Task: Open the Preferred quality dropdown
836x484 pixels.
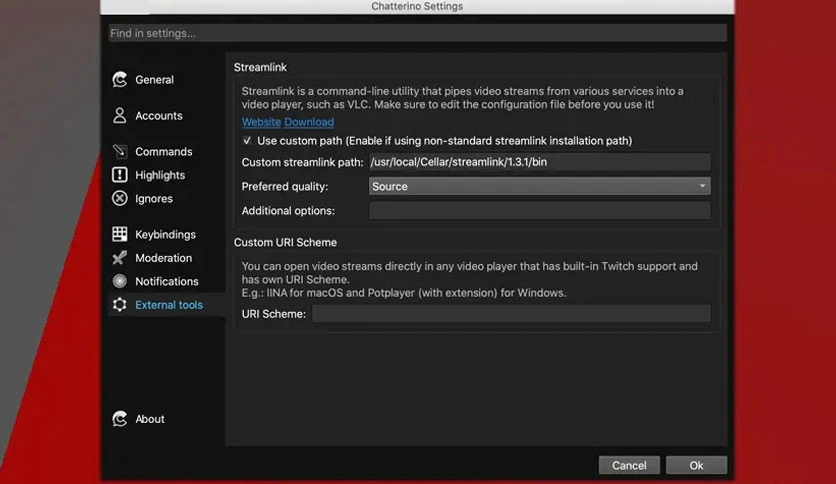Action: coord(539,186)
